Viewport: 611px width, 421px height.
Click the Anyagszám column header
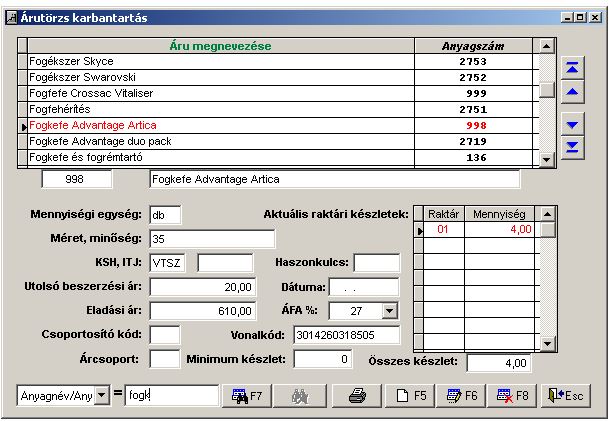tap(475, 46)
